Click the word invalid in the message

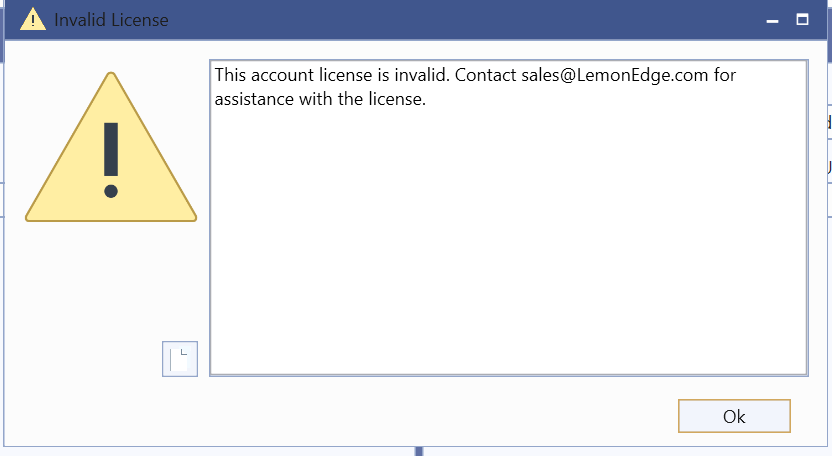[422, 75]
